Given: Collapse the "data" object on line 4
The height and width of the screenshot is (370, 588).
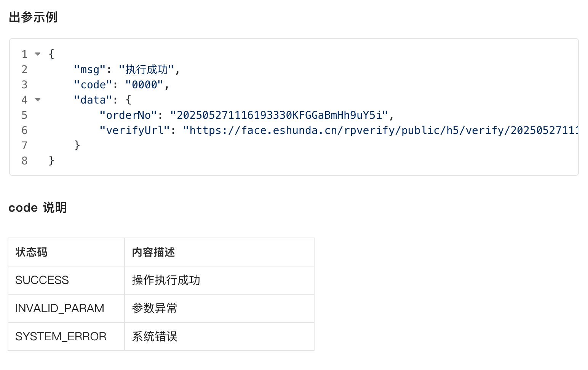Looking at the screenshot, I should click(x=38, y=100).
